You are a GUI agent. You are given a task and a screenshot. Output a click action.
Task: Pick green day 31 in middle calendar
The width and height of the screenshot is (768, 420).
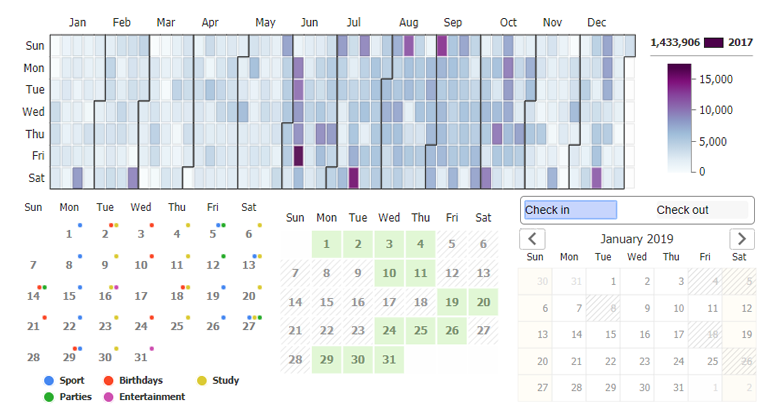pos(389,360)
